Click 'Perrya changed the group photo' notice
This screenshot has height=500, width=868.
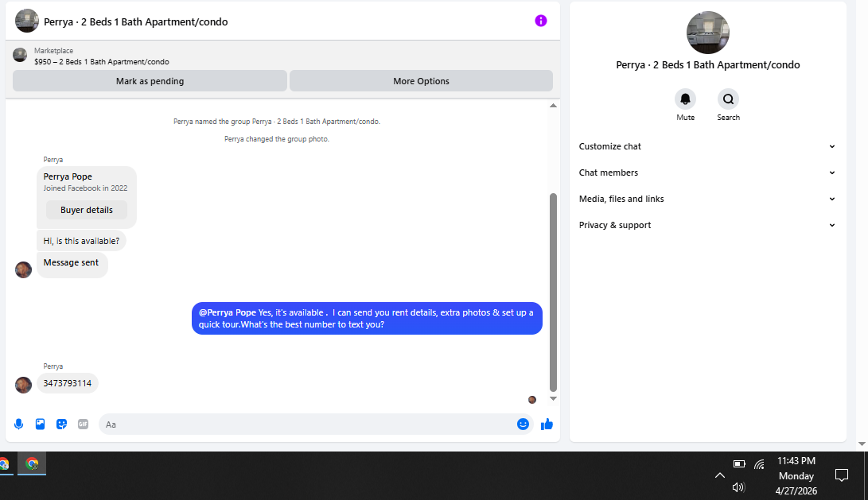(277, 139)
